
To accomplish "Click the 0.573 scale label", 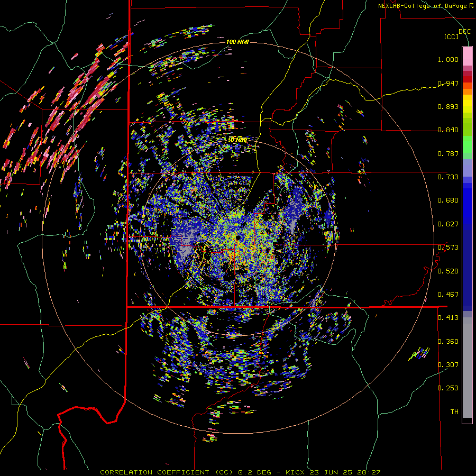I will [448, 248].
